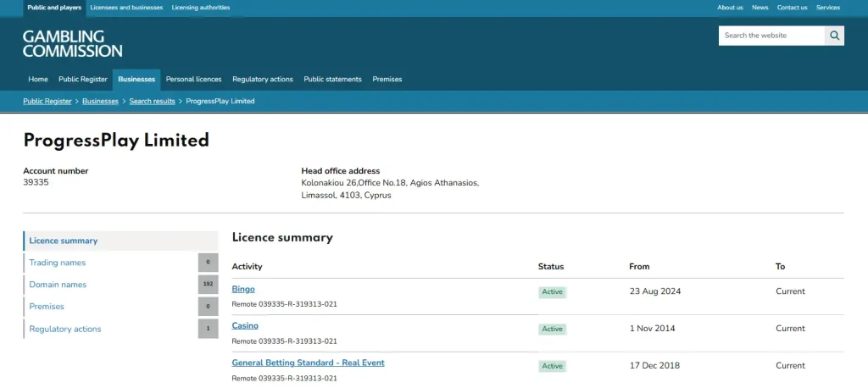The width and height of the screenshot is (868, 388).
Task: Select ProgressPlay Limited breadcrumb text
Action: point(220,102)
